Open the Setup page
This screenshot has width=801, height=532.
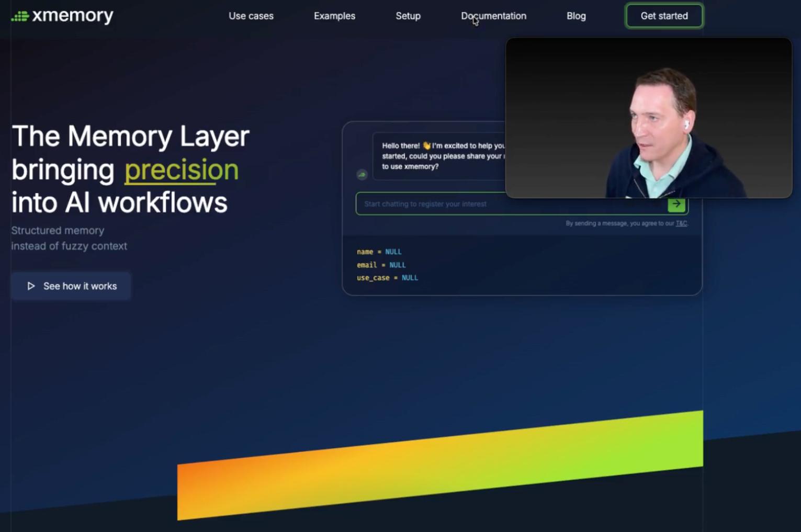(x=408, y=16)
